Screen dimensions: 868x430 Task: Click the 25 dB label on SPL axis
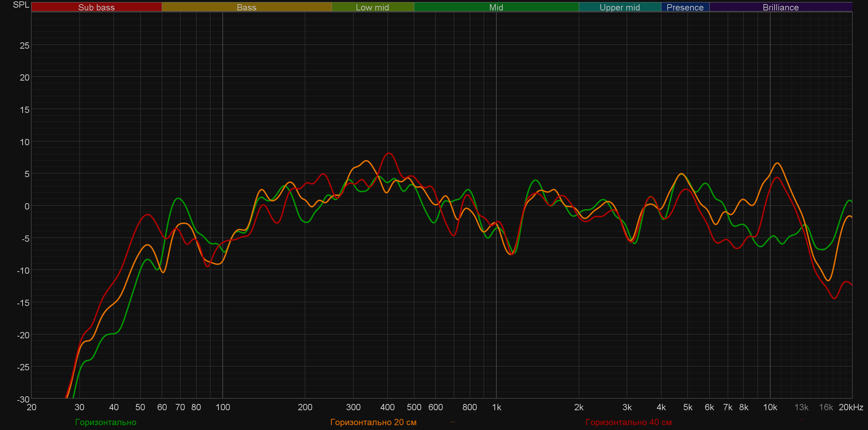(24, 46)
